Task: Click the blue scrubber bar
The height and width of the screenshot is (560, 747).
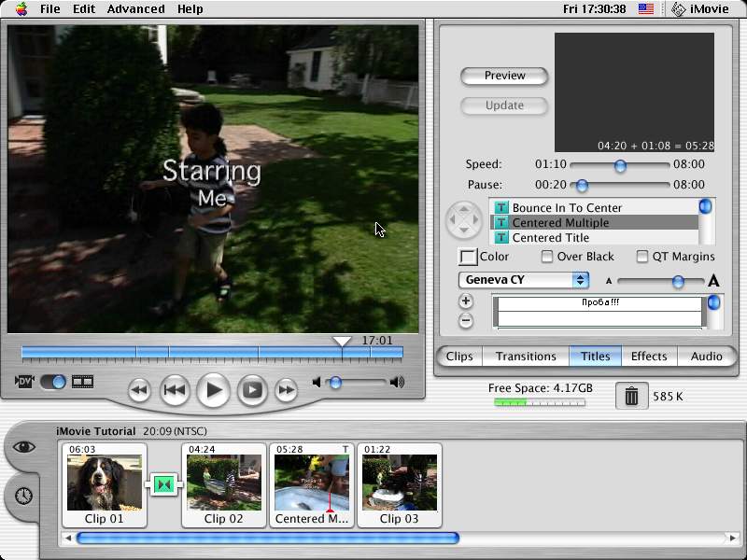Action: [213, 353]
